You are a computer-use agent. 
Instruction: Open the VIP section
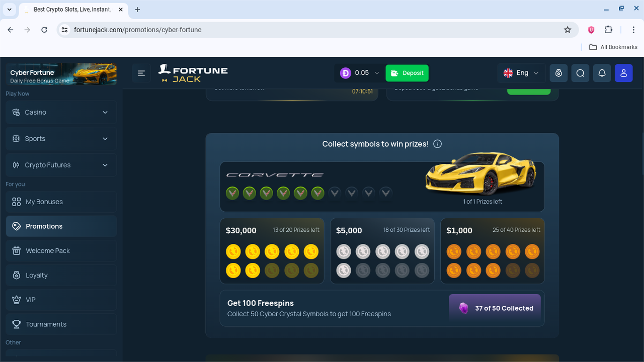[61, 300]
